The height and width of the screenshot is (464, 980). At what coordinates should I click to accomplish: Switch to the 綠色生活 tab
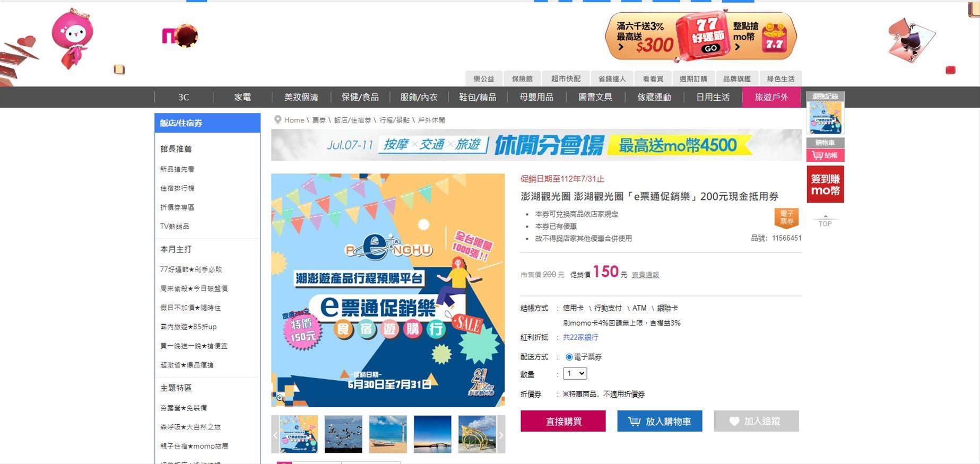pyautogui.click(x=780, y=78)
